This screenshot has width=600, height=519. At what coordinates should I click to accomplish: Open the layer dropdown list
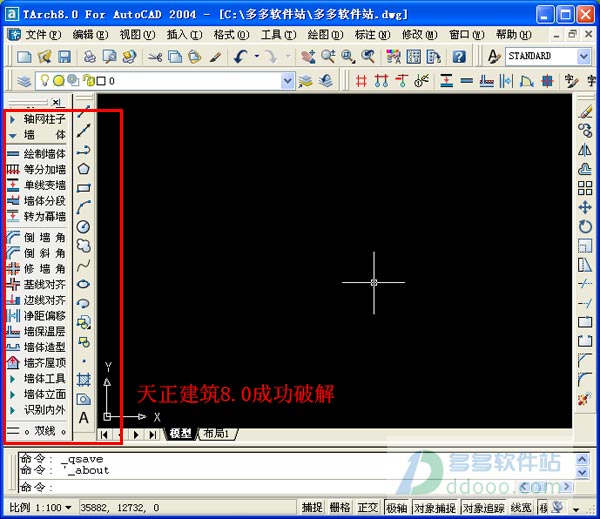[287, 81]
